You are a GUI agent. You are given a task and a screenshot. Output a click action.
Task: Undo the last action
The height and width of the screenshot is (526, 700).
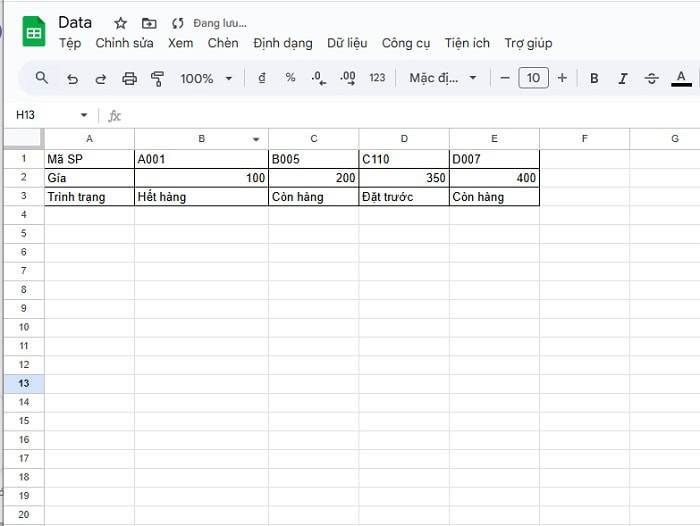pos(72,78)
